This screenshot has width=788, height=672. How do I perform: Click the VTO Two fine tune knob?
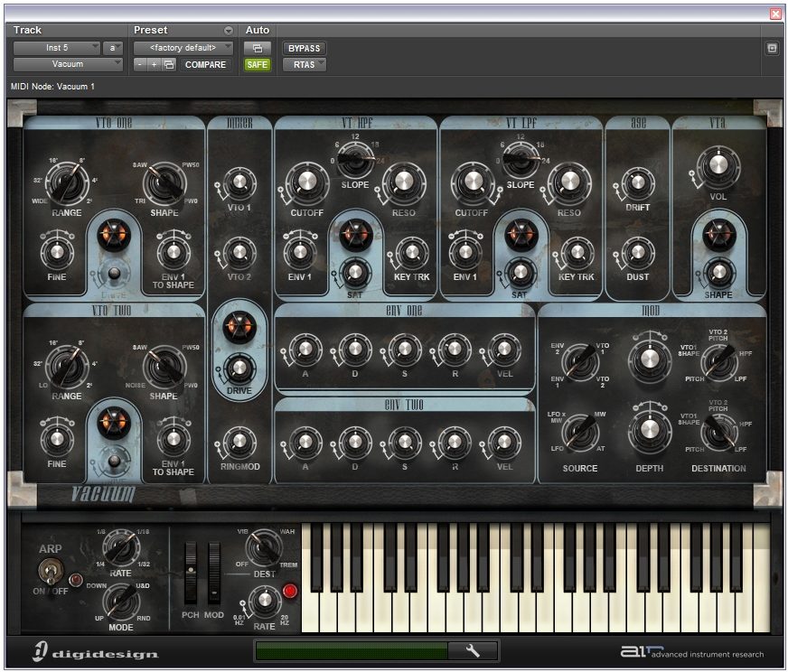click(57, 439)
